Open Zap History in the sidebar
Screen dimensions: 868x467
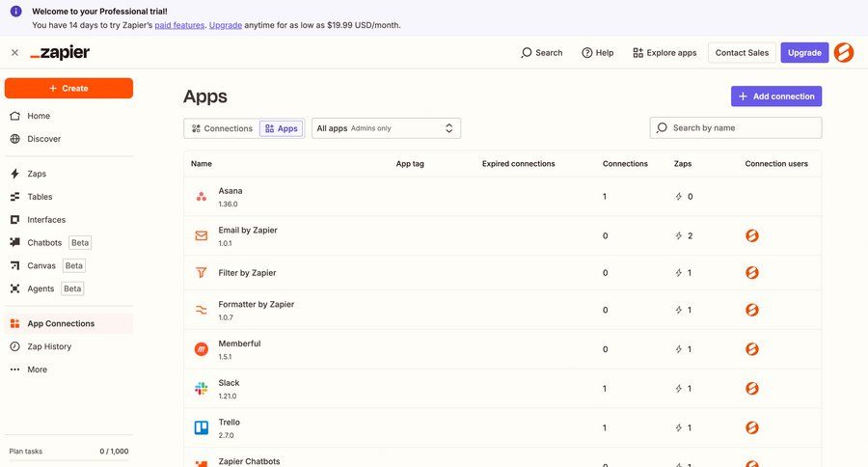click(68, 346)
